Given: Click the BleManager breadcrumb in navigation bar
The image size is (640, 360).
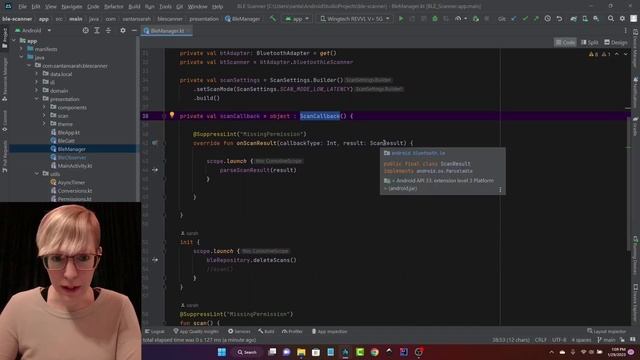Looking at the screenshot, I should 242,19.
